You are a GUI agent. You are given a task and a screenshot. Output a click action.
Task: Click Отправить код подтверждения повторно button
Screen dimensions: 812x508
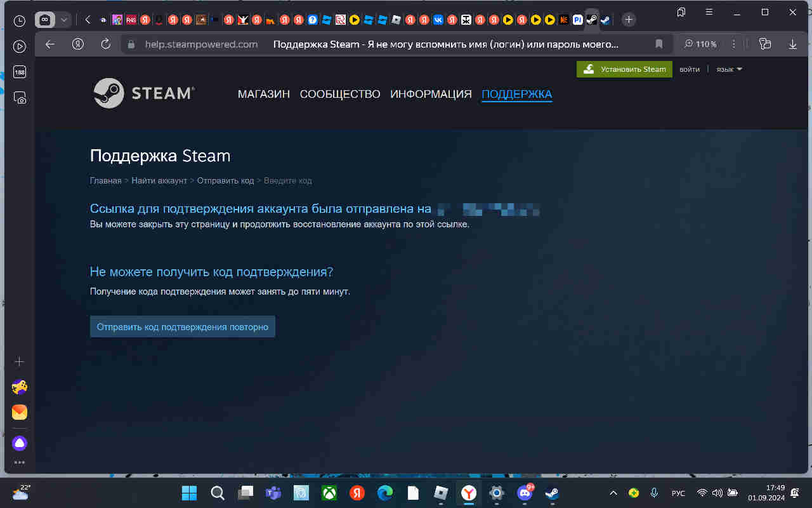click(183, 326)
